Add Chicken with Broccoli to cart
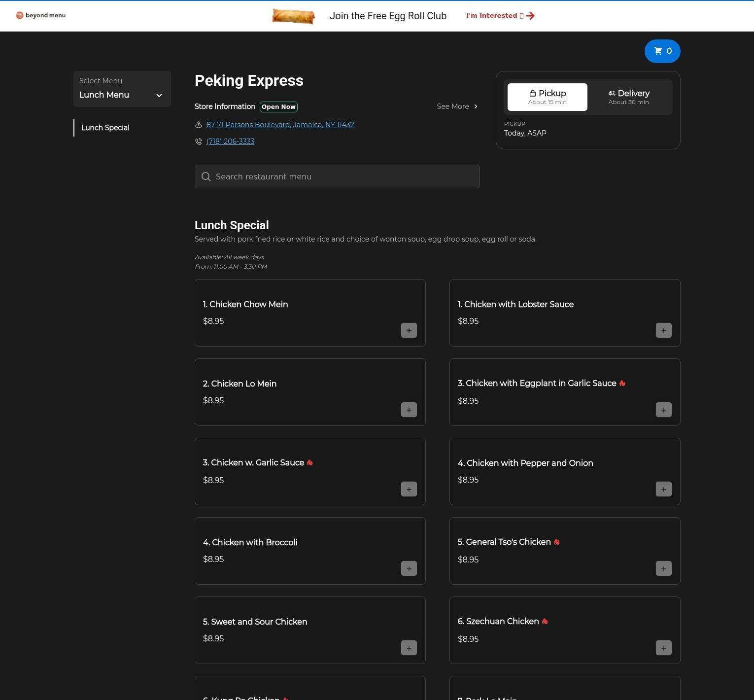The height and width of the screenshot is (700, 754). (409, 568)
